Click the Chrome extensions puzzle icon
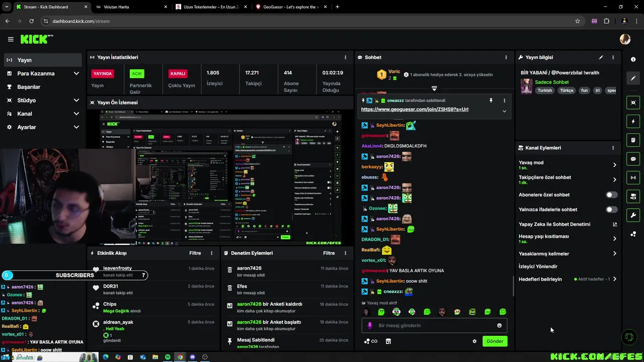The width and height of the screenshot is (644, 362). pos(606,21)
